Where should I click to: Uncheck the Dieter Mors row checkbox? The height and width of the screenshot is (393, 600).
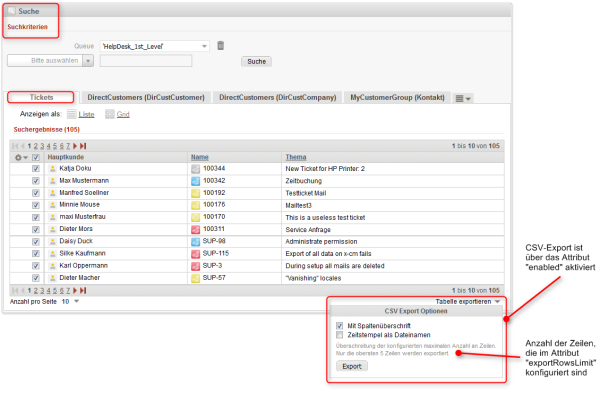point(36,229)
